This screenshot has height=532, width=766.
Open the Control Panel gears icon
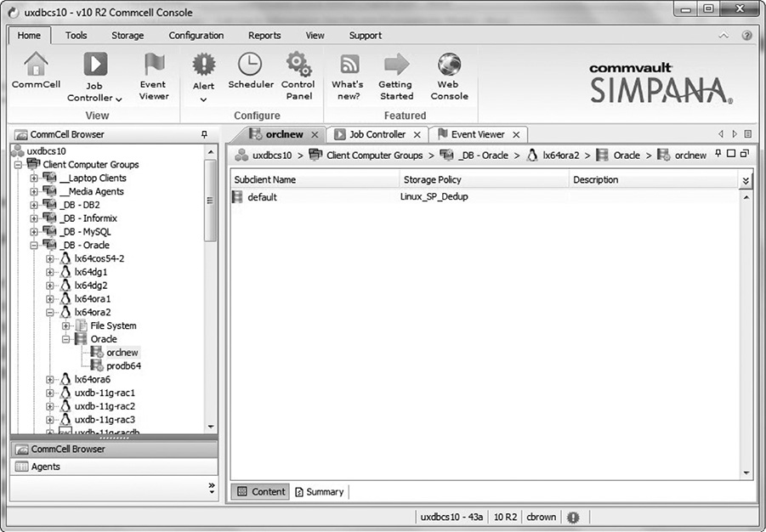coord(298,64)
